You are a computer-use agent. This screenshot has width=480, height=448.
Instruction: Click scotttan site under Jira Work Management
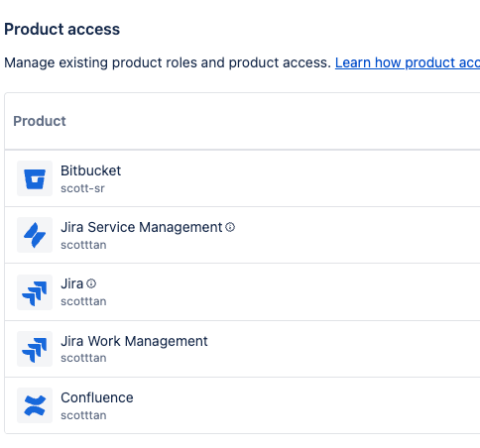pyautogui.click(x=83, y=358)
